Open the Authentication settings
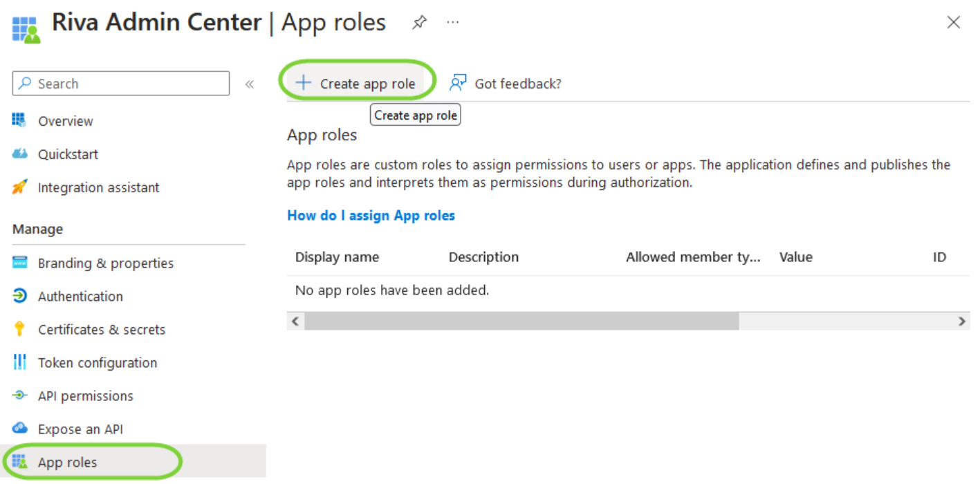The width and height of the screenshot is (980, 484). 80,296
